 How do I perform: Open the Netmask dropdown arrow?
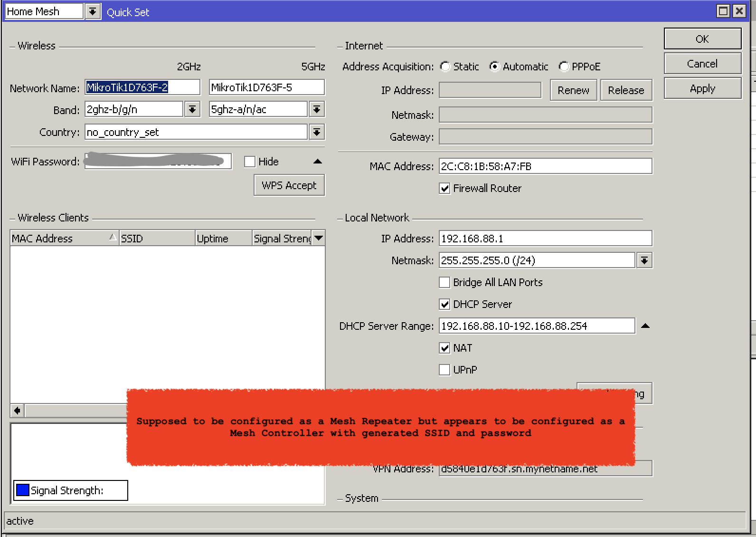644,260
